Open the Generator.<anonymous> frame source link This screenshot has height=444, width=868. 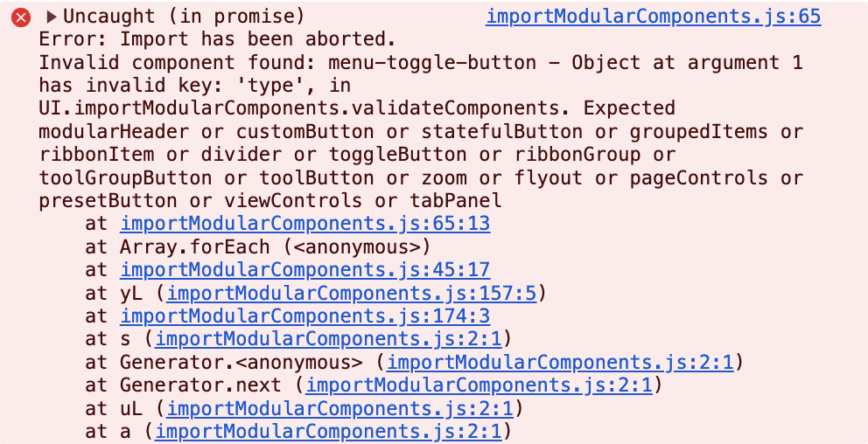tap(560, 362)
